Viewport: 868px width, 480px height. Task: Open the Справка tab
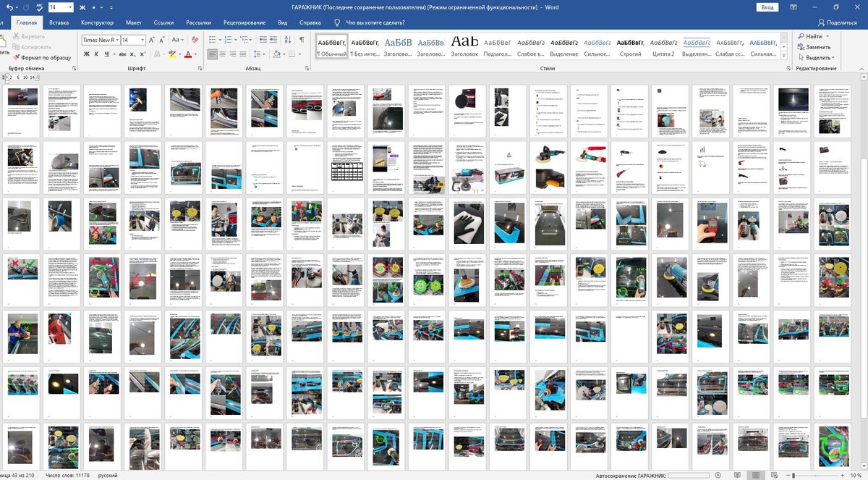310,22
